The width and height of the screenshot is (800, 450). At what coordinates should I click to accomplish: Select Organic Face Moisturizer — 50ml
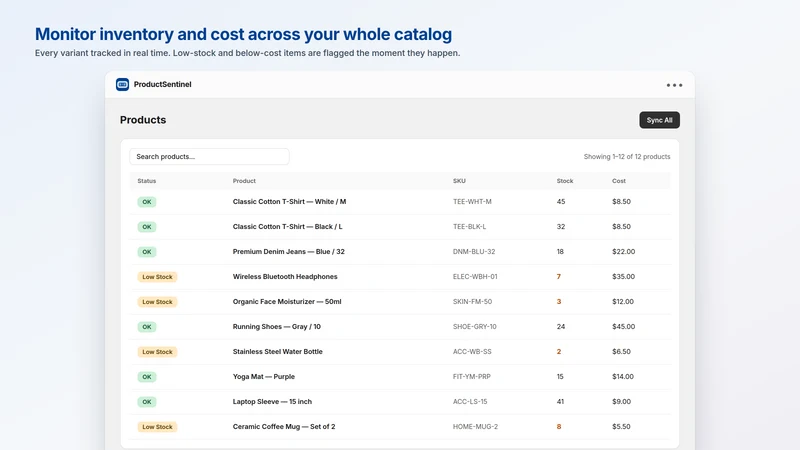(x=287, y=302)
